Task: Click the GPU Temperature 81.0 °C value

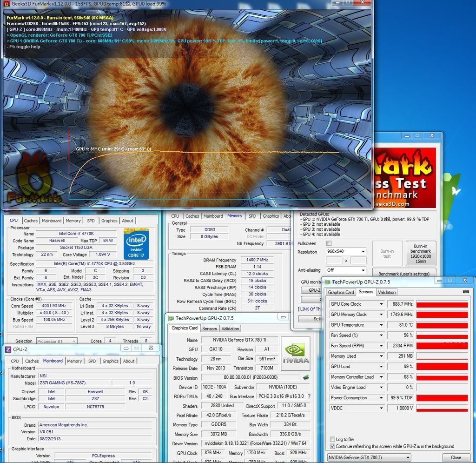Action: 401,325
